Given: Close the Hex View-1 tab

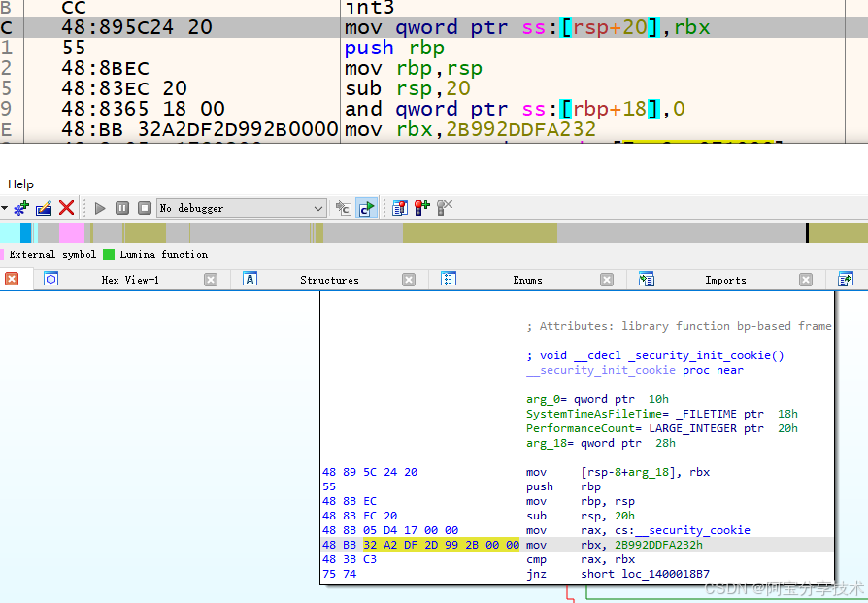Looking at the screenshot, I should pyautogui.click(x=211, y=280).
